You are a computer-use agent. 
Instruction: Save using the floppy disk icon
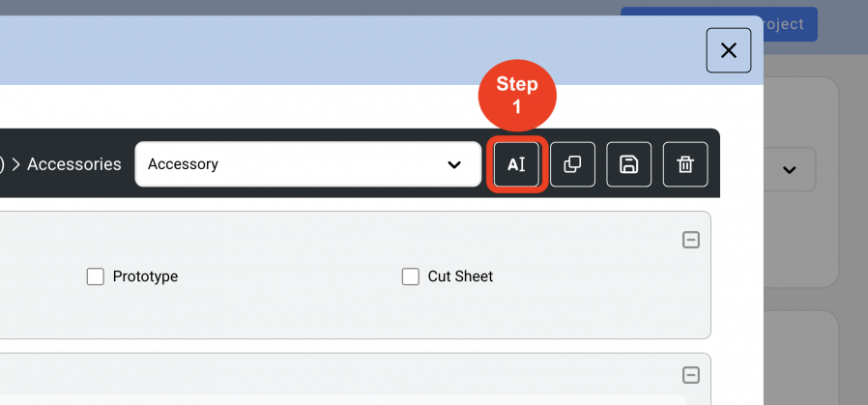point(629,164)
